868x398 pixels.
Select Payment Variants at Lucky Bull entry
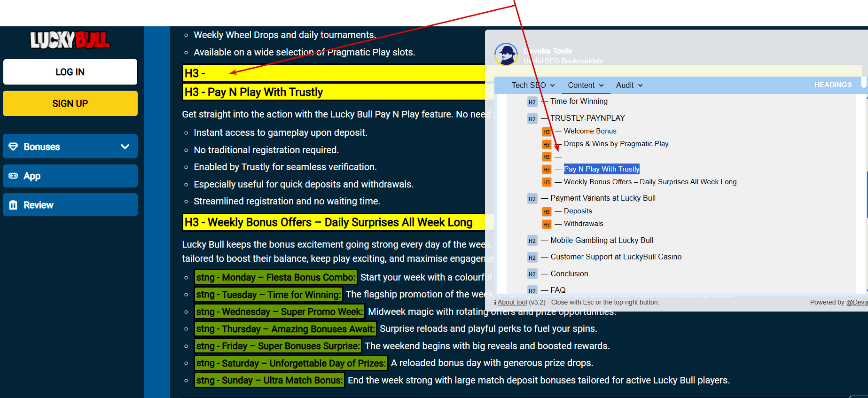click(603, 198)
